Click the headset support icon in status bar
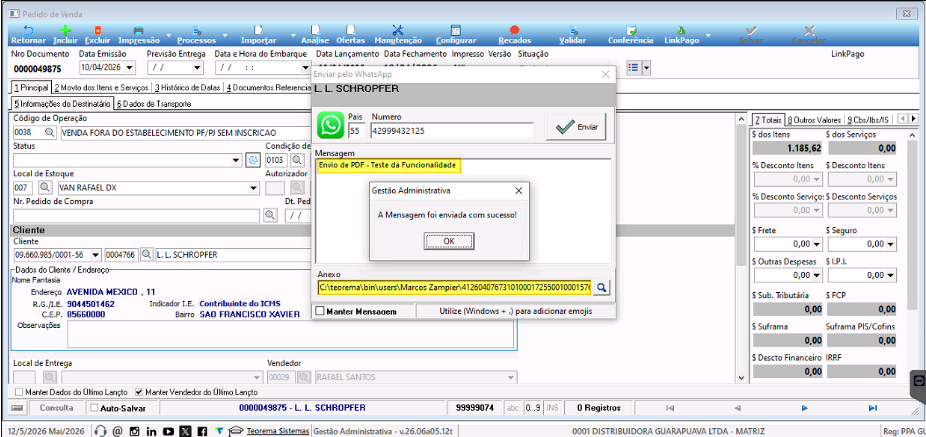Image resolution: width=926 pixels, height=437 pixels. point(100,431)
